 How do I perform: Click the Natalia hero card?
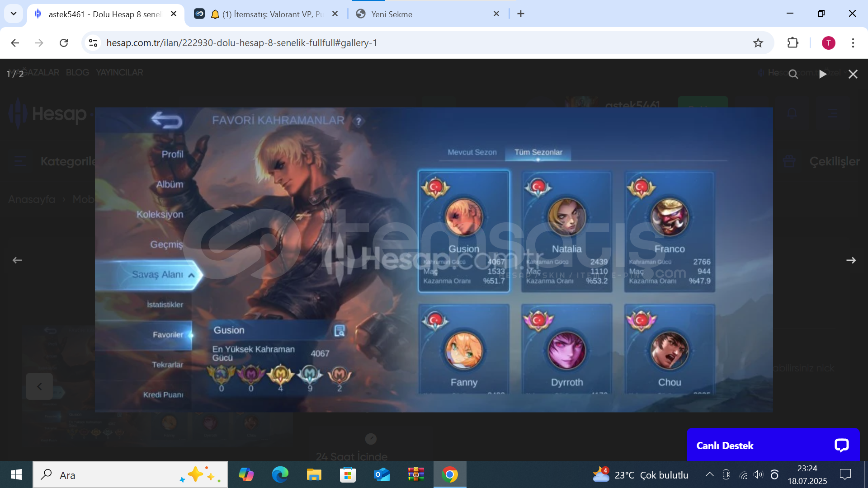pos(566,231)
